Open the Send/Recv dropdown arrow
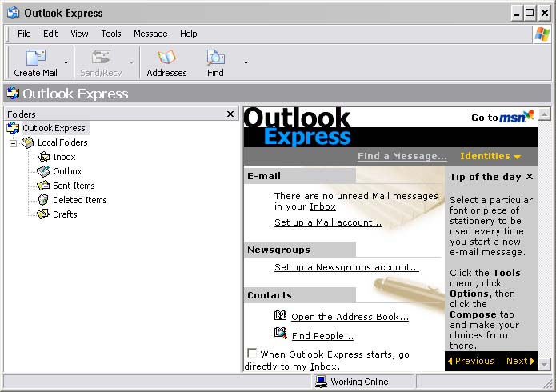Image resolution: width=556 pixels, height=392 pixels. tap(131, 62)
